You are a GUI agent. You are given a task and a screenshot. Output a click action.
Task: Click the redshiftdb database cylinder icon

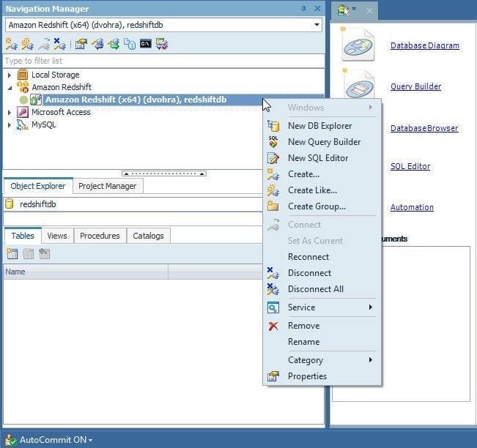[10, 204]
